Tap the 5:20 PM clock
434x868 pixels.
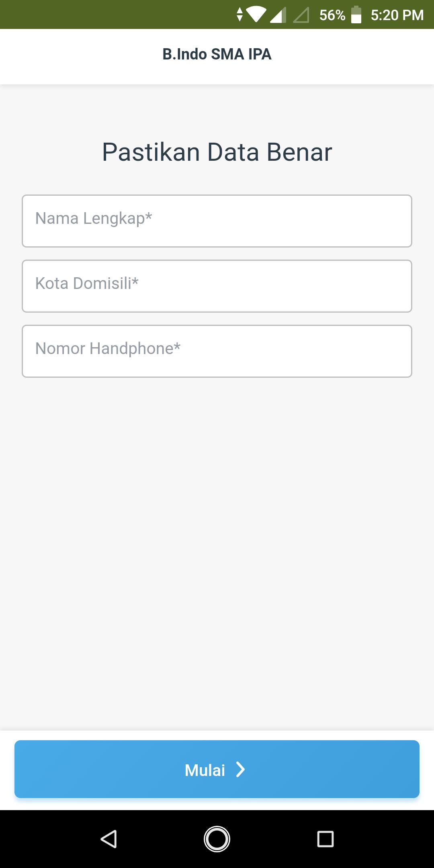[x=397, y=15]
